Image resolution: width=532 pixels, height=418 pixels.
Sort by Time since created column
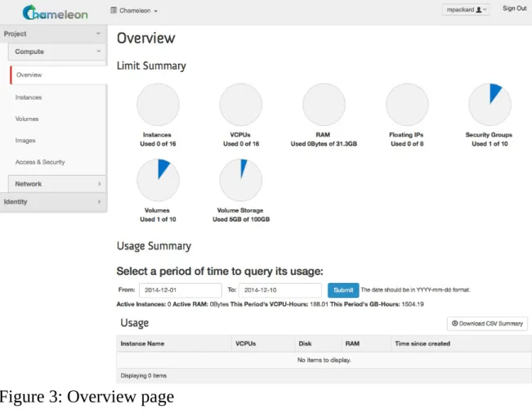pos(422,344)
